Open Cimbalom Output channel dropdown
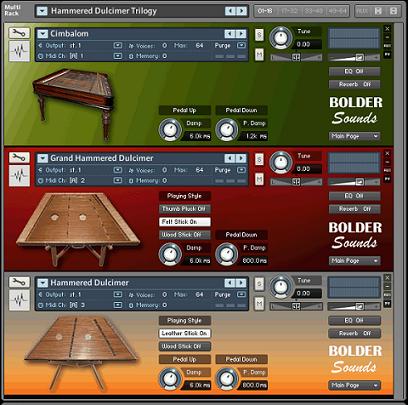Screen dimensions: 408x405 [117, 45]
